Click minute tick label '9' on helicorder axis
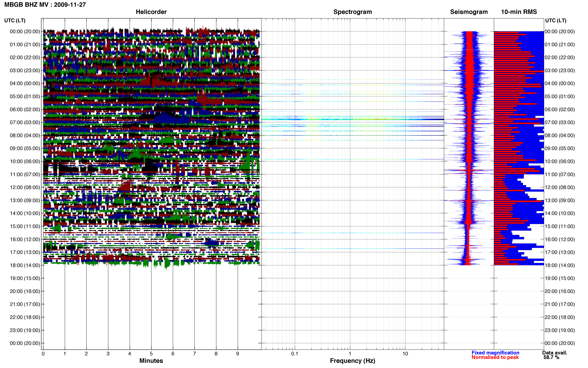The width and height of the screenshot is (588, 368). [237, 354]
